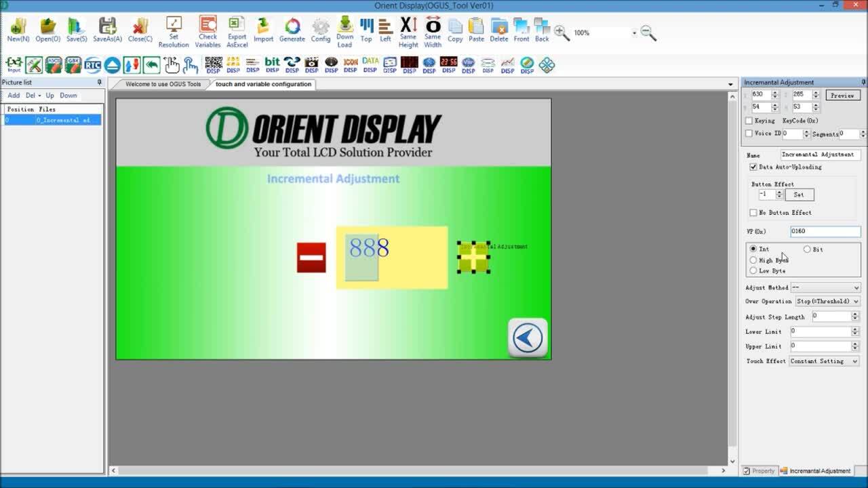Select 0_Incremental picture list row
Image resolution: width=868 pixels, height=488 pixels.
coord(52,120)
